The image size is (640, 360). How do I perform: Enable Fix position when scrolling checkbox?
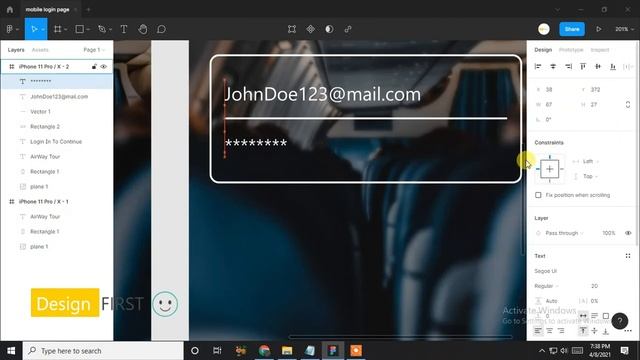coord(538,195)
